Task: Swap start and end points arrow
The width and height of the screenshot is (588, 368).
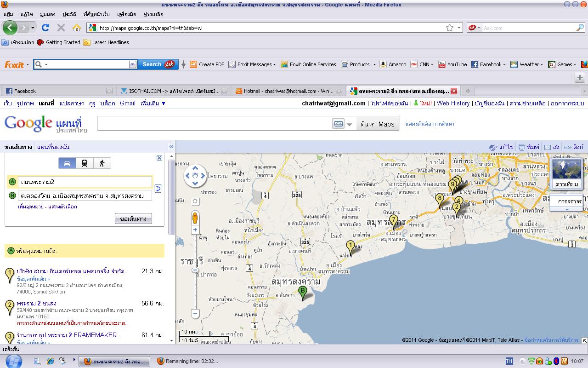Action: tap(158, 189)
